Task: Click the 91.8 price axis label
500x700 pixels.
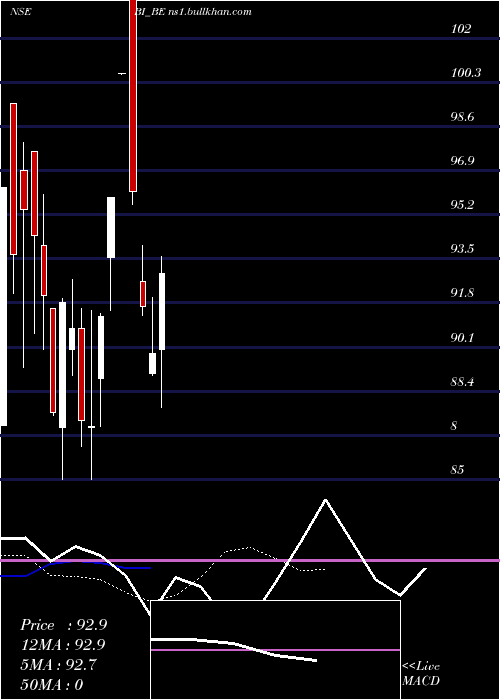Action: (x=462, y=293)
